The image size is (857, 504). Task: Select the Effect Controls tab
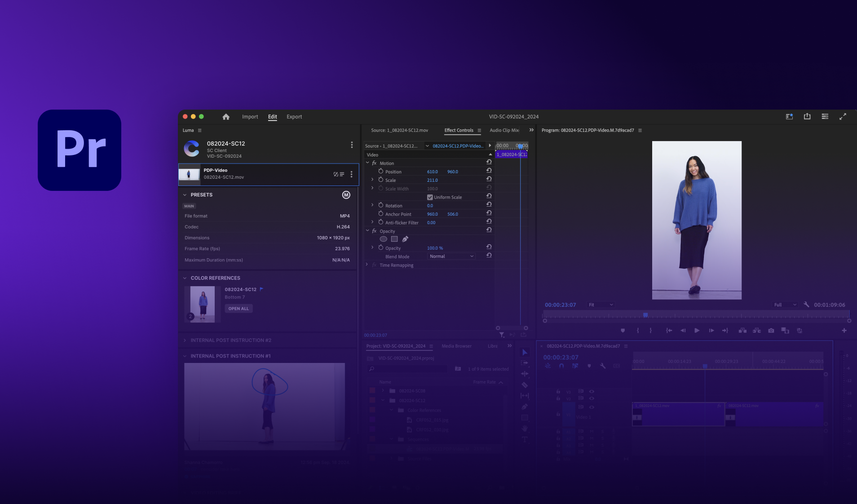tap(459, 130)
